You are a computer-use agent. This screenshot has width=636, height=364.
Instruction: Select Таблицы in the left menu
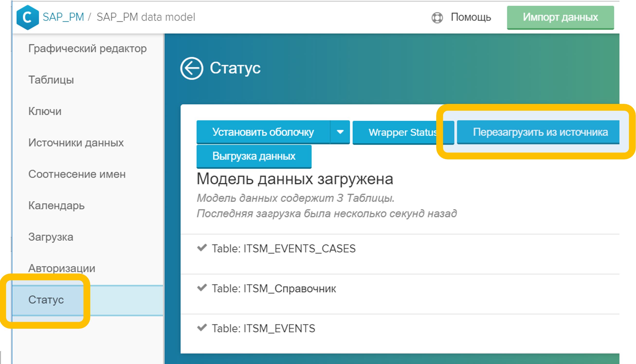[x=51, y=80]
